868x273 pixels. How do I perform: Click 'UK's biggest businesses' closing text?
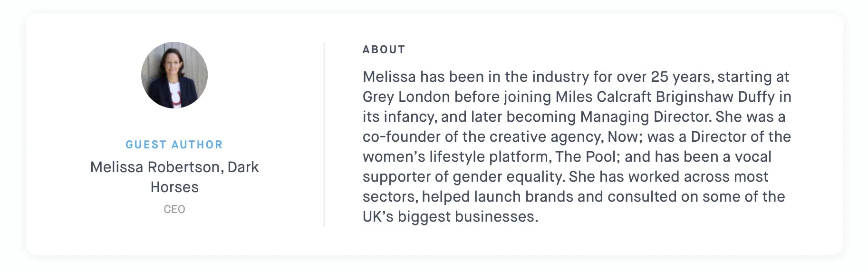[x=451, y=216]
